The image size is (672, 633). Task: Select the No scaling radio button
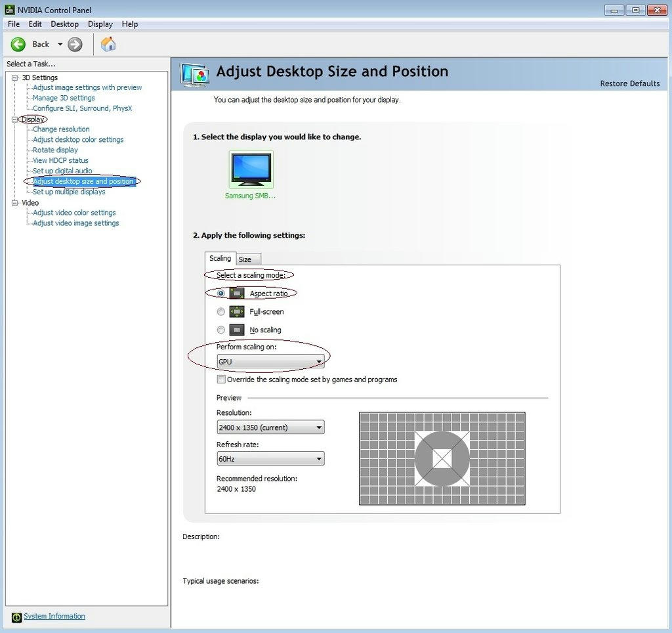[221, 330]
